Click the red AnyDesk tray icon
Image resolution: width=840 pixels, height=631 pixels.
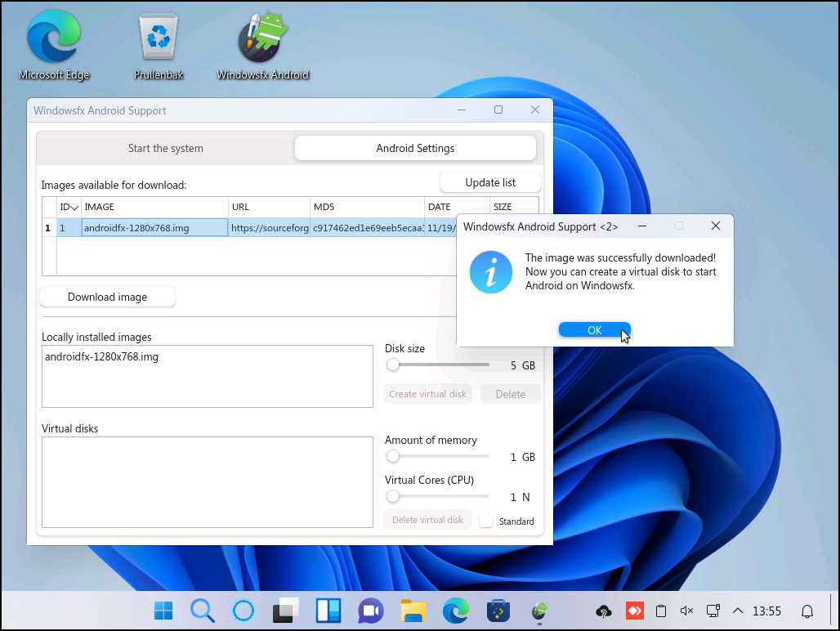tap(635, 611)
